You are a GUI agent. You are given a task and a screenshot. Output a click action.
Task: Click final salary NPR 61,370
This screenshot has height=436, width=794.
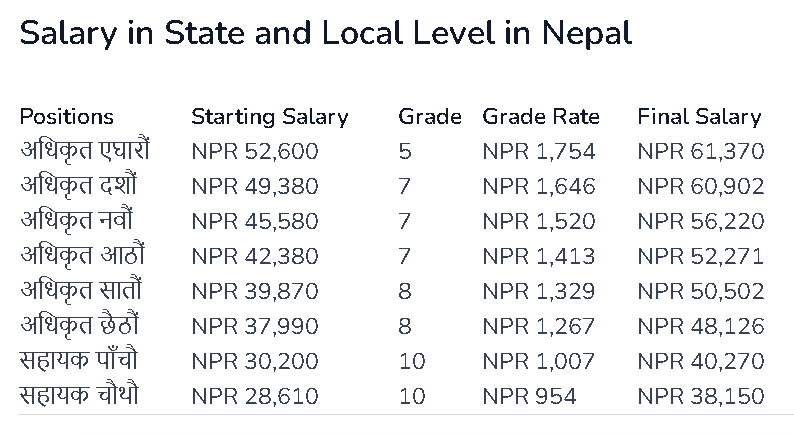click(x=700, y=152)
